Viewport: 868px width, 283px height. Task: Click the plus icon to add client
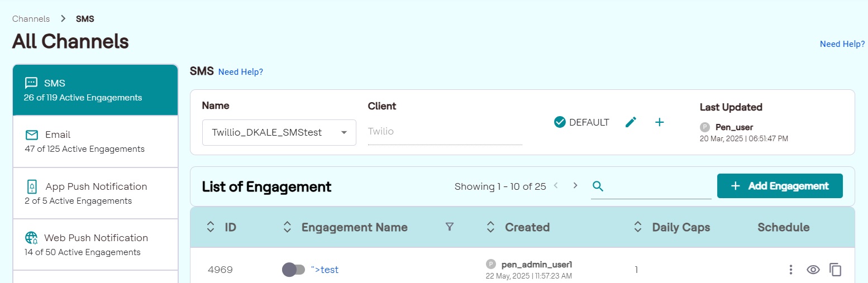coord(659,122)
